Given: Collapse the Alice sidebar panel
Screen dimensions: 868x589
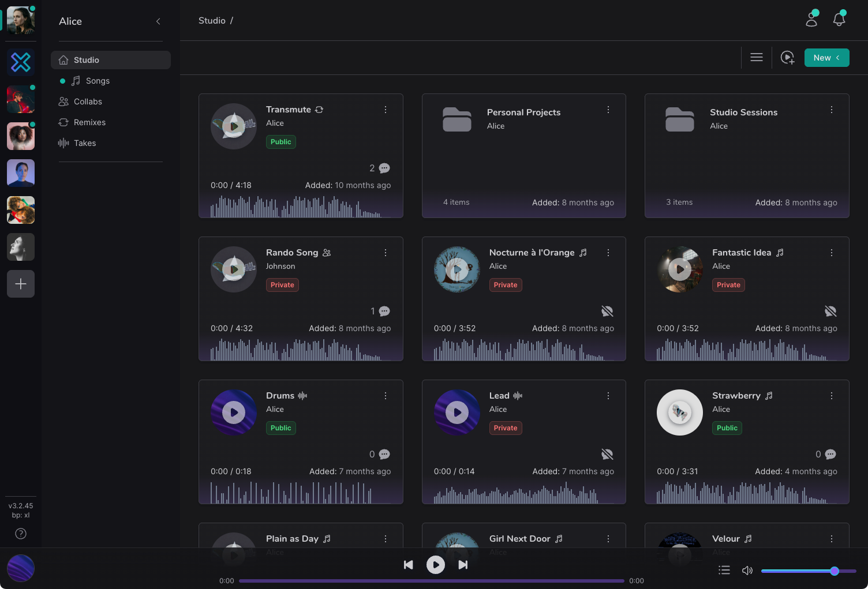Looking at the screenshot, I should point(158,21).
